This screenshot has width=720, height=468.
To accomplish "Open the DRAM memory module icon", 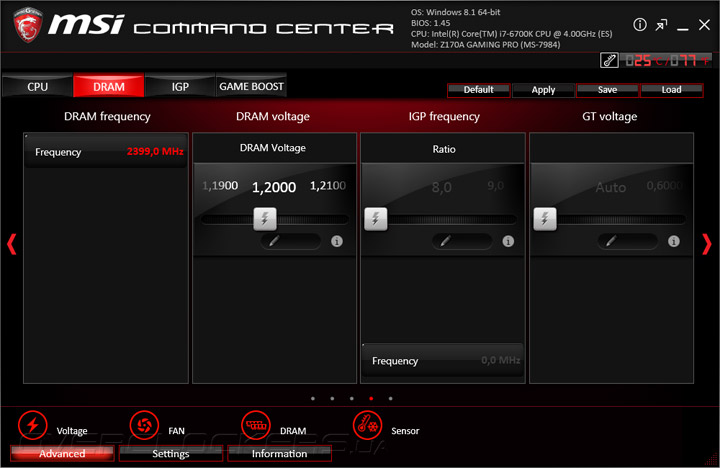I will coord(256,425).
